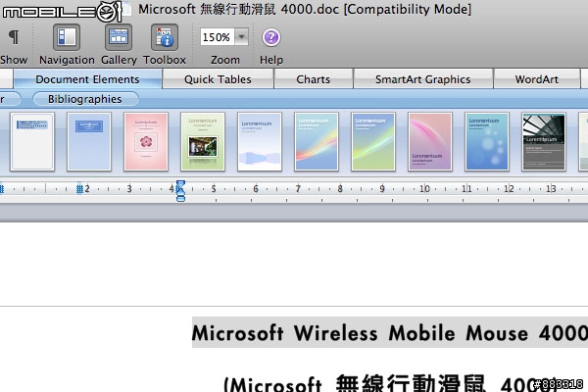Open the Toolbox icon
The image size is (588, 392).
(165, 37)
